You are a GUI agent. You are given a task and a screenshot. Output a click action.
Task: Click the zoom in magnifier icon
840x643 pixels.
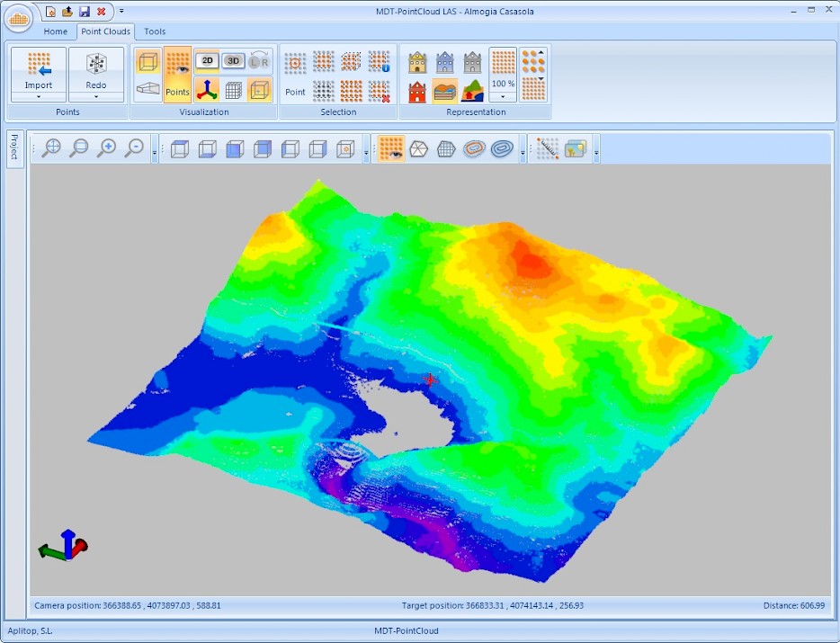(107, 148)
